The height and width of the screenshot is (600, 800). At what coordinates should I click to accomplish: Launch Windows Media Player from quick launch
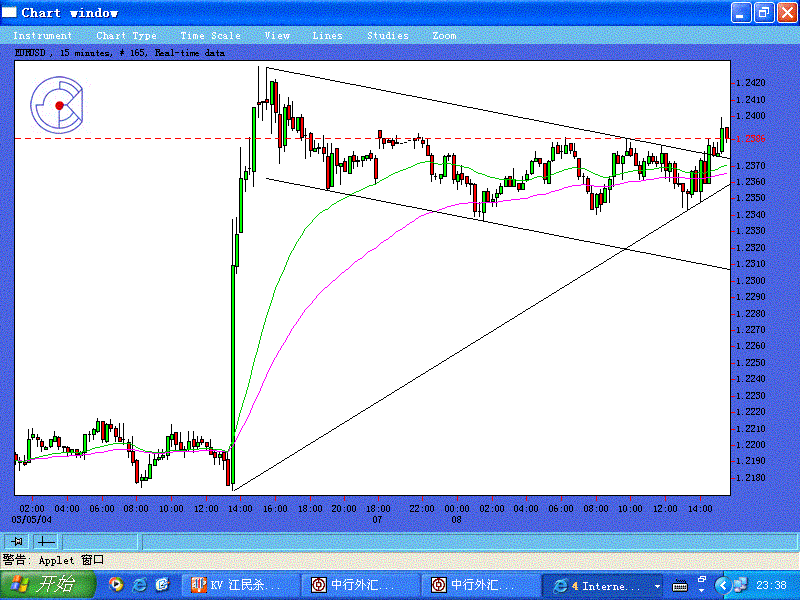[x=116, y=585]
